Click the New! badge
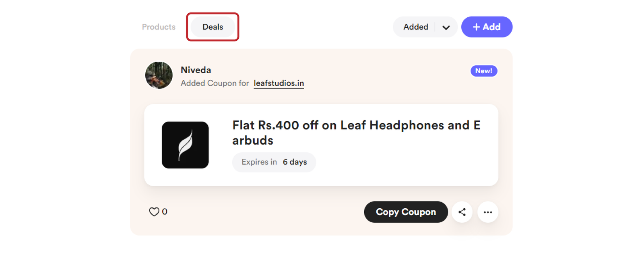644x255 pixels. point(484,71)
